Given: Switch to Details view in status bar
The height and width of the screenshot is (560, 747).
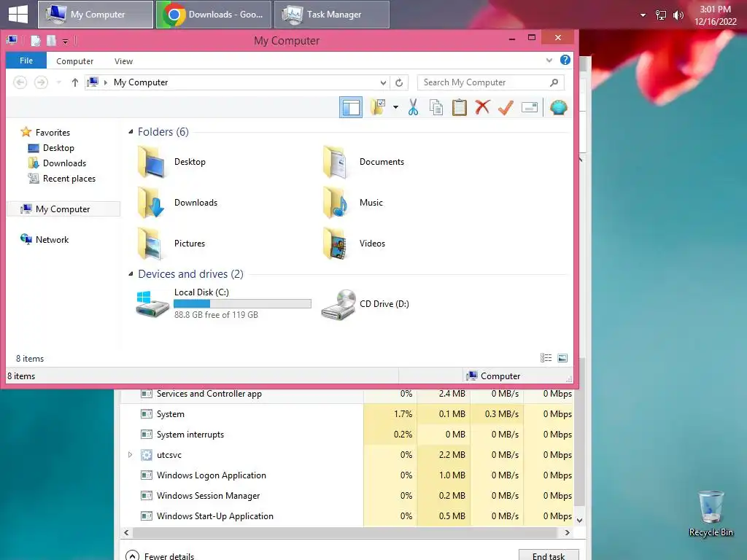Looking at the screenshot, I should pyautogui.click(x=546, y=358).
